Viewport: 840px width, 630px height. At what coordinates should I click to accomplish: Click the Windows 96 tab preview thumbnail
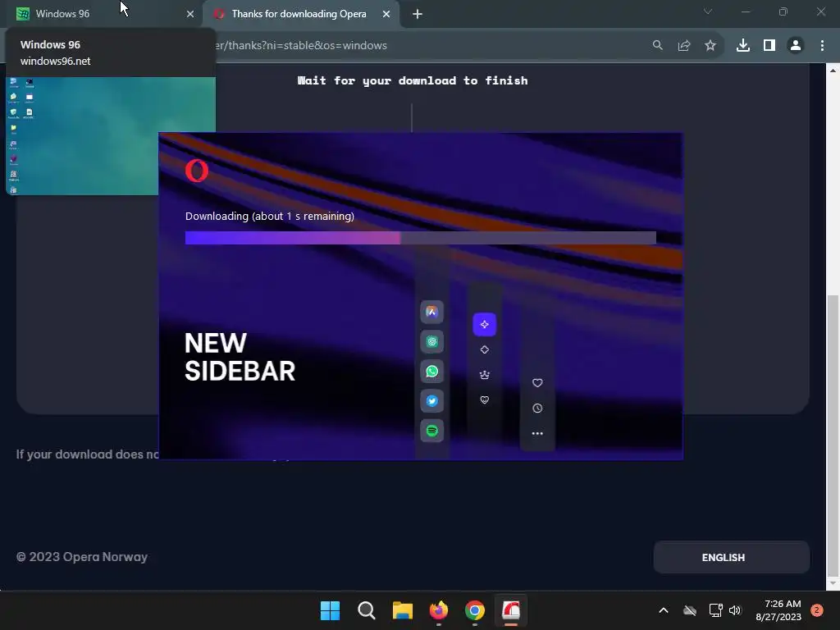111,136
